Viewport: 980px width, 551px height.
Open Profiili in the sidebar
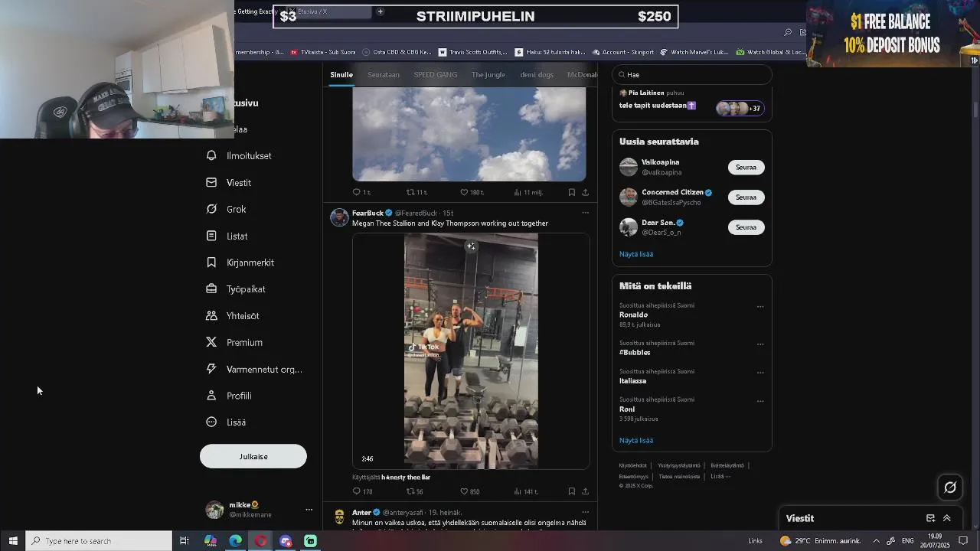coord(228,396)
